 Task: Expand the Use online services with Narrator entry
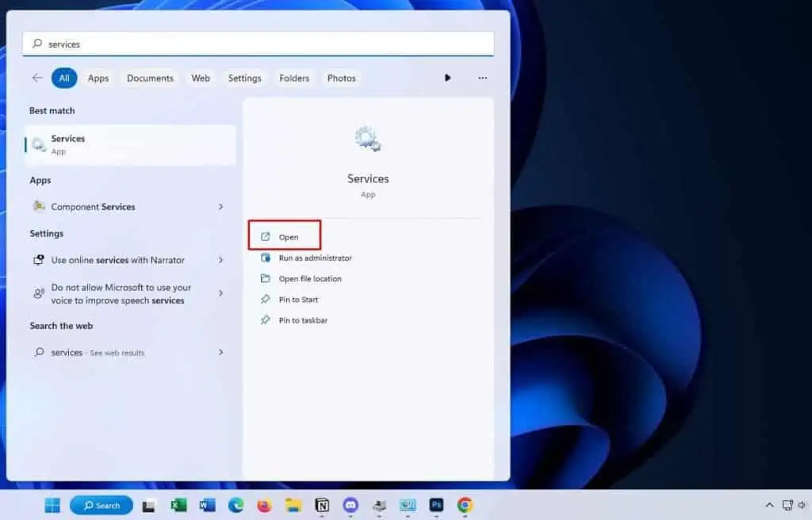220,259
